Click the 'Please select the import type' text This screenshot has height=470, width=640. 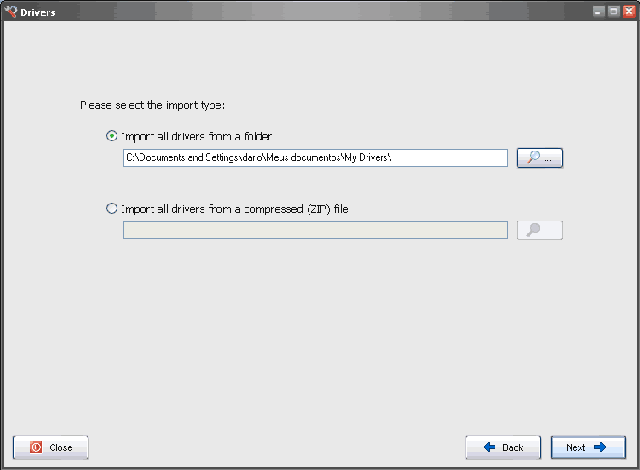[152, 105]
